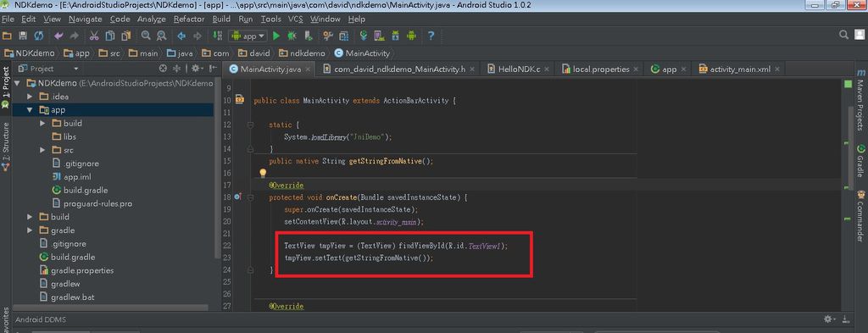
Task: Toggle code folding at line 18 onCreate
Action: click(251, 197)
